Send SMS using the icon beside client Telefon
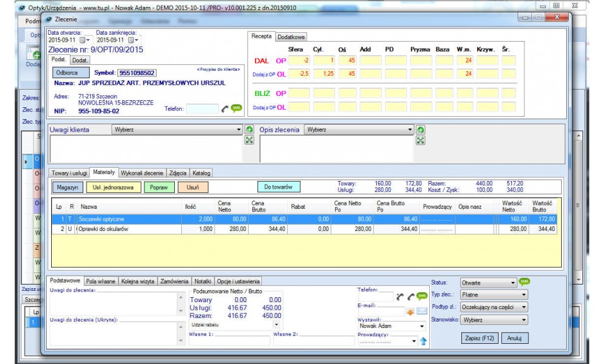This screenshot has height=364, width=604. [237, 109]
